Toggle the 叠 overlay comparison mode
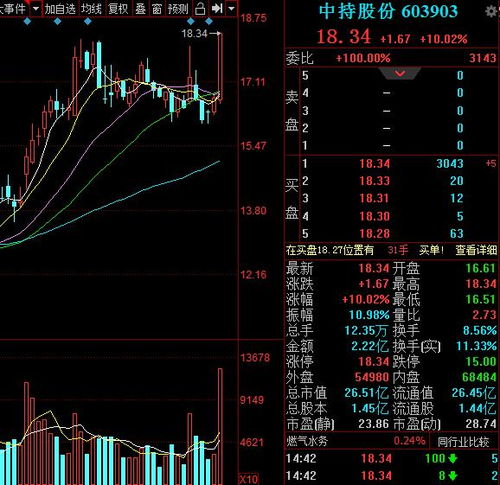This screenshot has height=485, width=500. (140, 9)
